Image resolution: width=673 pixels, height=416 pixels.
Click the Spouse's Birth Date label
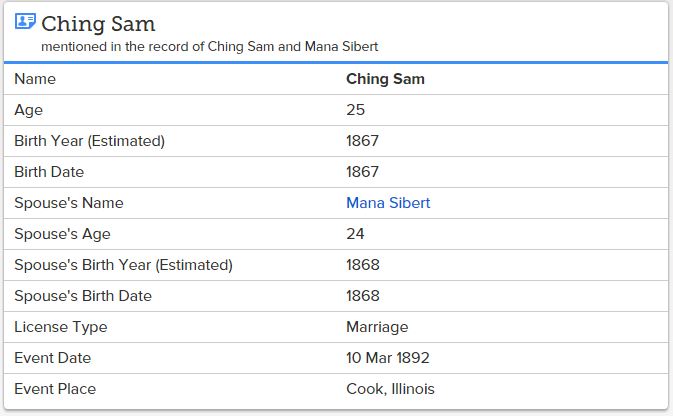pos(82,296)
